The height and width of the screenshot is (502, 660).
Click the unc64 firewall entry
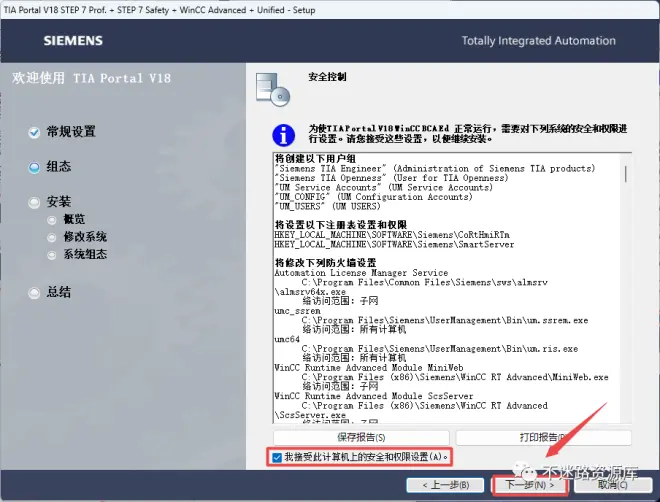click(287, 339)
